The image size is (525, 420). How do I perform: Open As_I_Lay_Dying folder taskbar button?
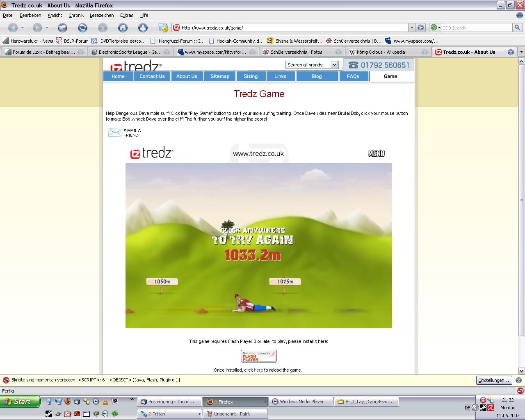coord(367,402)
